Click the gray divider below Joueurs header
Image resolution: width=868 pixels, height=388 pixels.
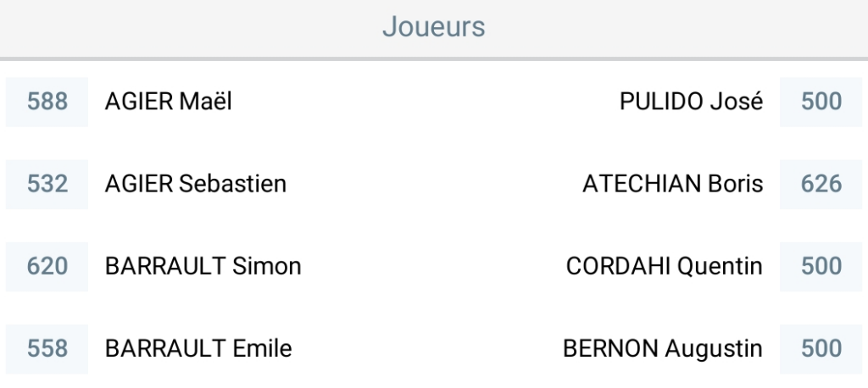(433, 58)
